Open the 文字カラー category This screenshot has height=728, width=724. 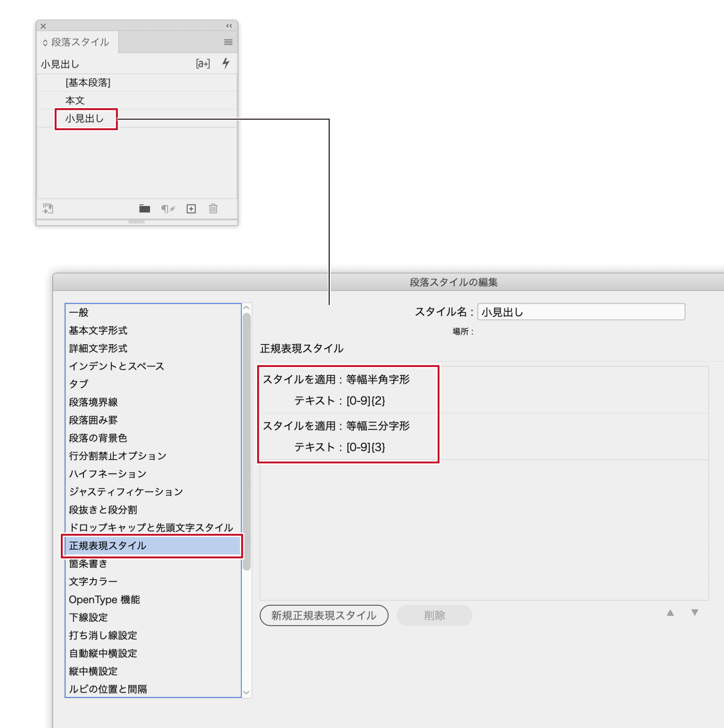coord(153,582)
